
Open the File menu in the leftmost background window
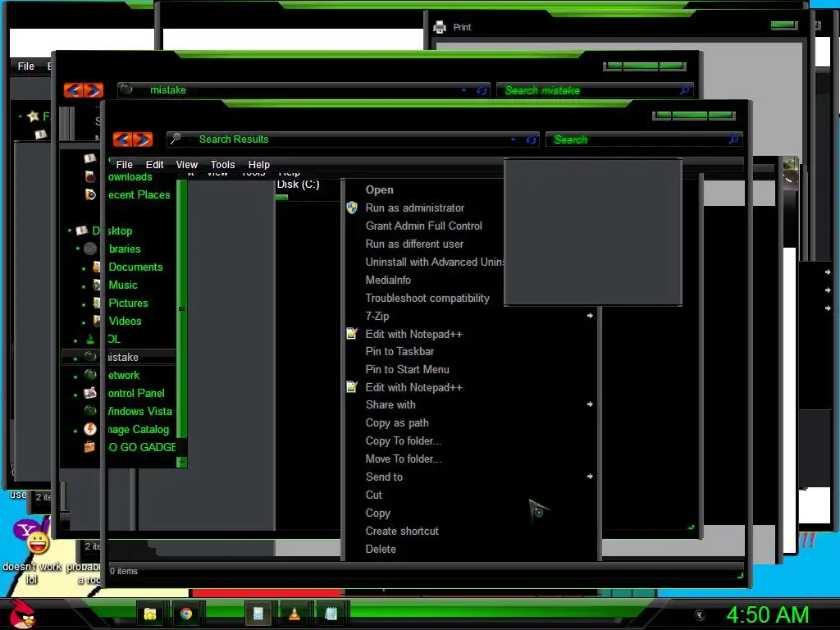pos(25,66)
